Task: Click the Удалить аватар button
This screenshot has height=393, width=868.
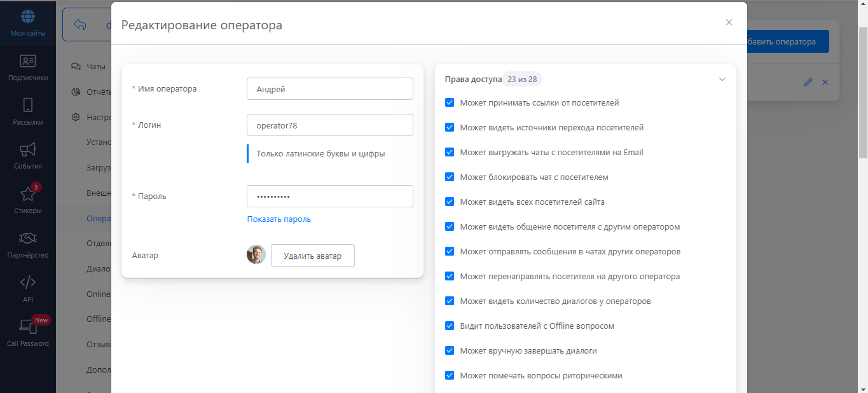Action: pos(312,256)
